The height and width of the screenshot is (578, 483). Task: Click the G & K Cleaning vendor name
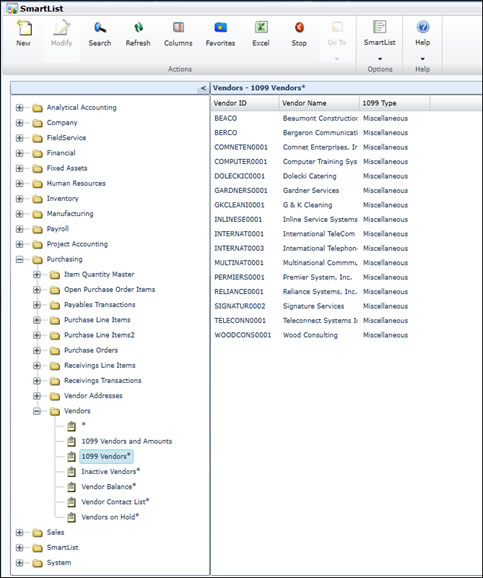point(307,205)
